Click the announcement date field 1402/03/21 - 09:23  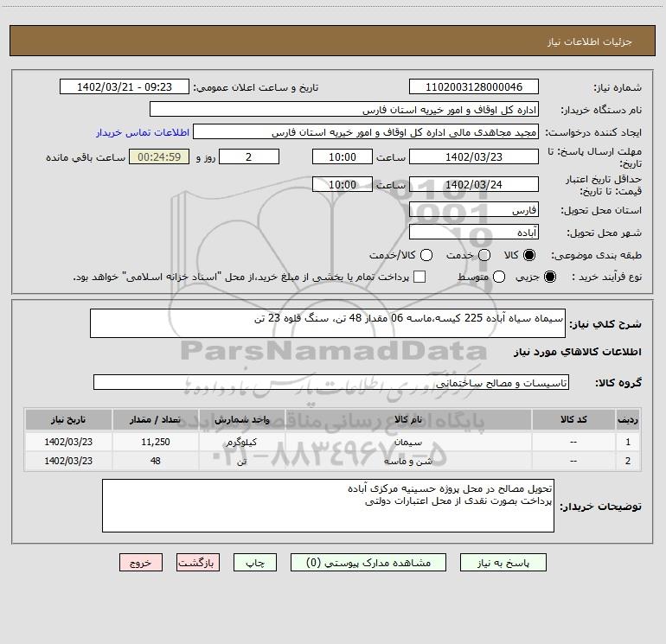(125, 86)
